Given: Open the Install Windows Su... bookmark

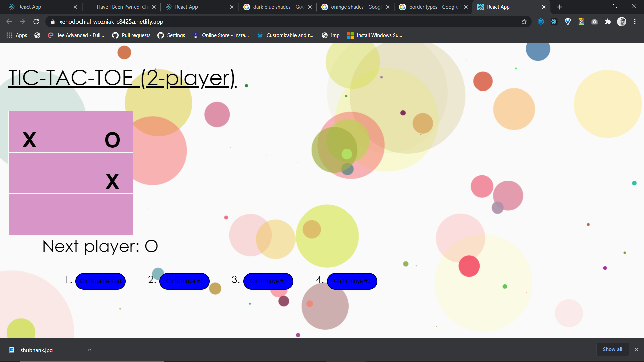Looking at the screenshot, I should pos(374,35).
